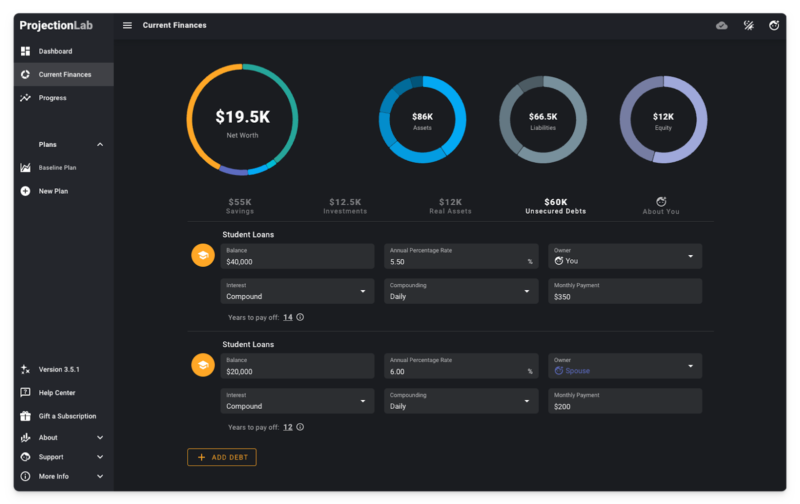Open Owner dropdown showing You
Image resolution: width=800 pixels, height=504 pixels.
624,256
